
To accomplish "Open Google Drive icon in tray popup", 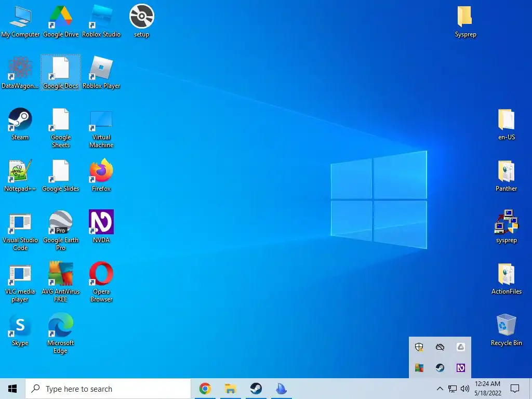I will [460, 347].
